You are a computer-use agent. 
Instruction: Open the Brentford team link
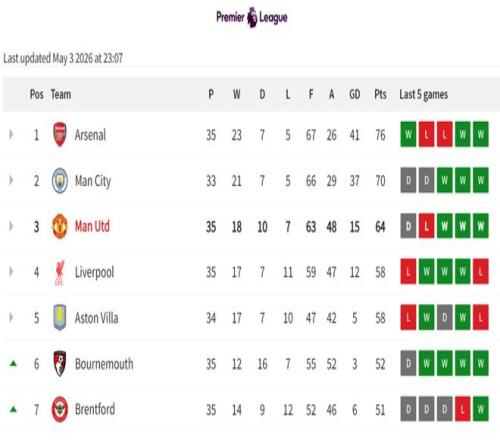[x=95, y=409]
